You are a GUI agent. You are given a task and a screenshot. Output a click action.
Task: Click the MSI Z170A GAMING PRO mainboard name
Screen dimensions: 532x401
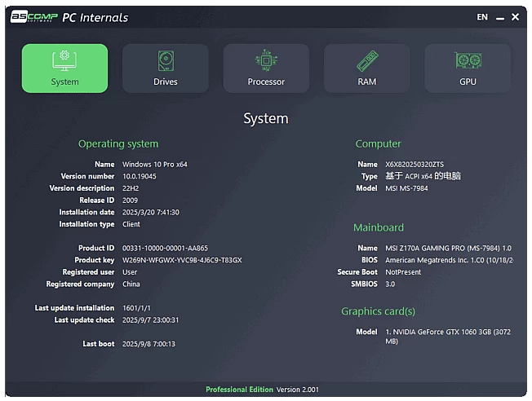pos(448,248)
